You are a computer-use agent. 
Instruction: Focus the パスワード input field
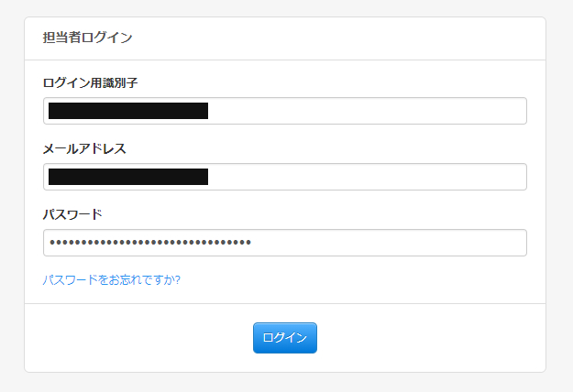[x=284, y=243]
